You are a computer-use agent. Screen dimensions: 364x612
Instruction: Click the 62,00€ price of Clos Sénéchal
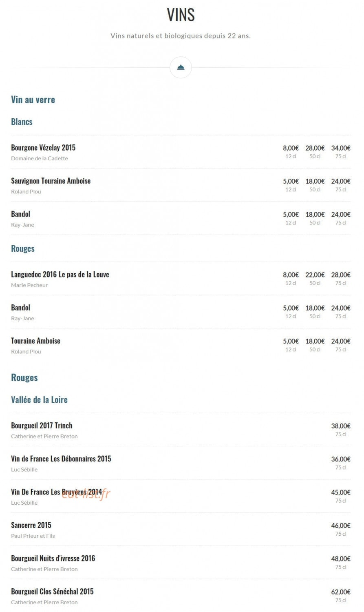(341, 592)
